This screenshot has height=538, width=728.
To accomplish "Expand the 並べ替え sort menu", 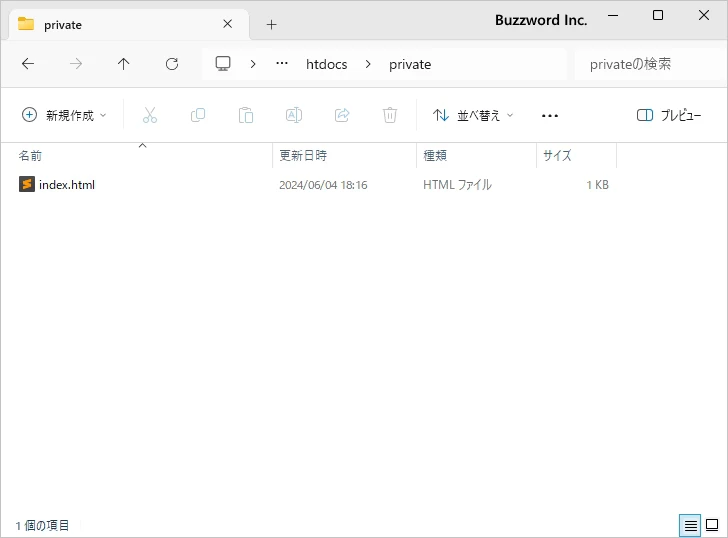I will 473,115.
